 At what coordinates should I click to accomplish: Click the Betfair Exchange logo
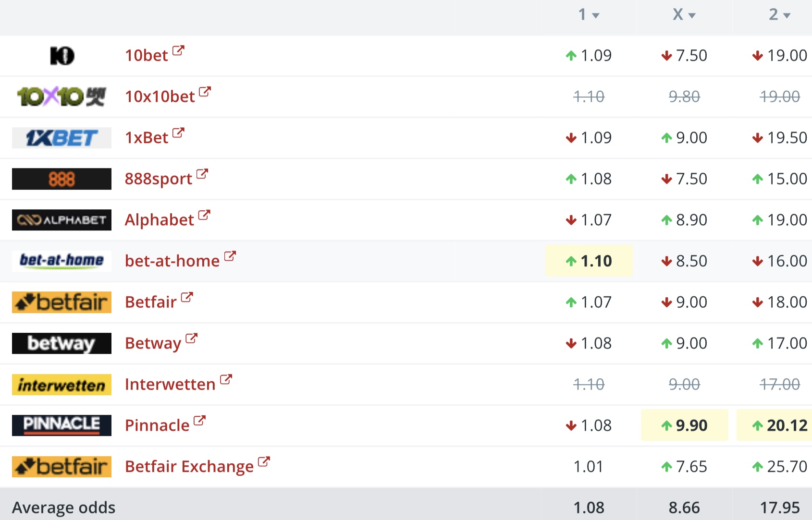[62, 467]
